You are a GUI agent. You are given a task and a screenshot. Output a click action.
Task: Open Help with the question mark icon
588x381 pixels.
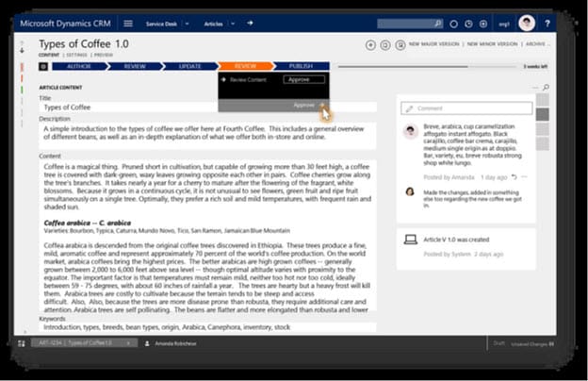coord(547,24)
